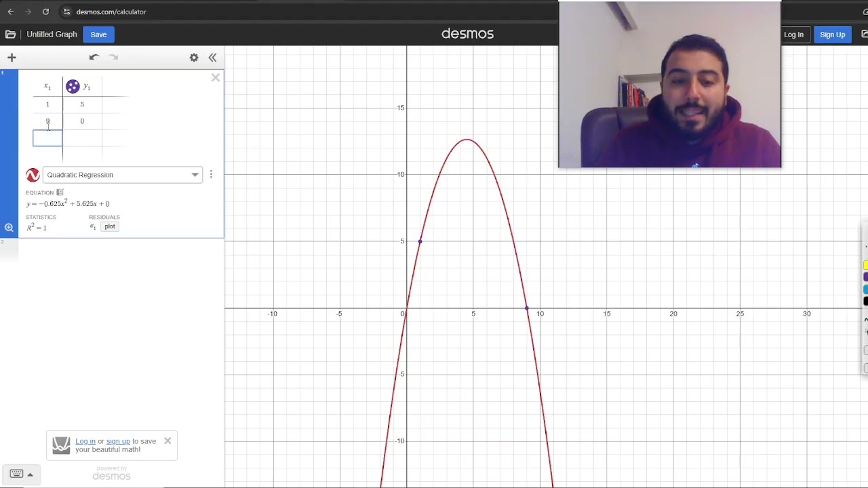Select the y1 cell with value 0
The height and width of the screenshot is (488, 868).
[82, 121]
